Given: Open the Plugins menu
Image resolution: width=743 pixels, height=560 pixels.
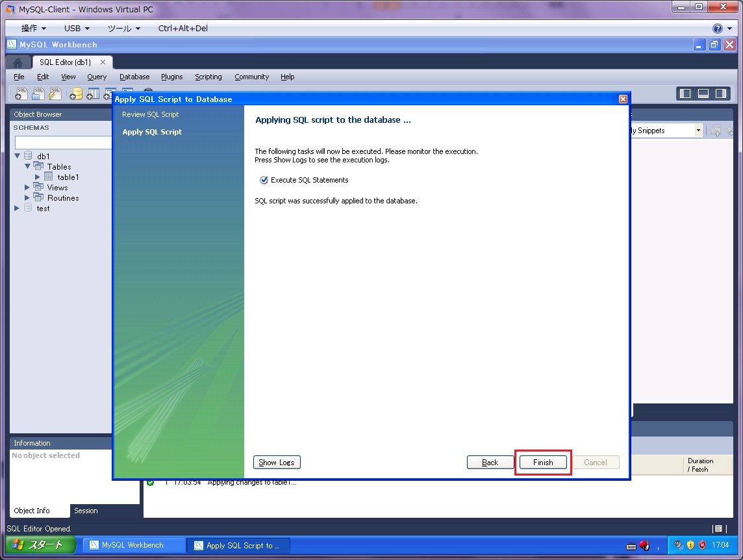Looking at the screenshot, I should pyautogui.click(x=171, y=77).
